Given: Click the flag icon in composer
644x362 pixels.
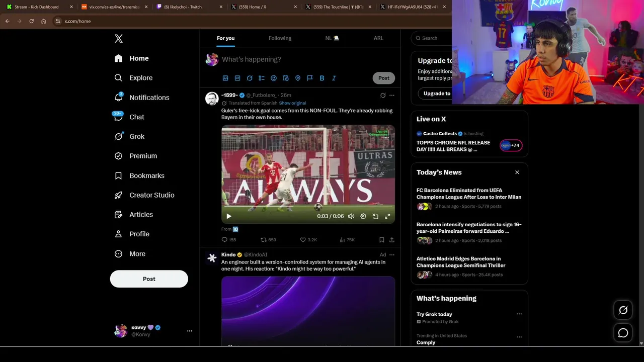Looking at the screenshot, I should pos(310,78).
